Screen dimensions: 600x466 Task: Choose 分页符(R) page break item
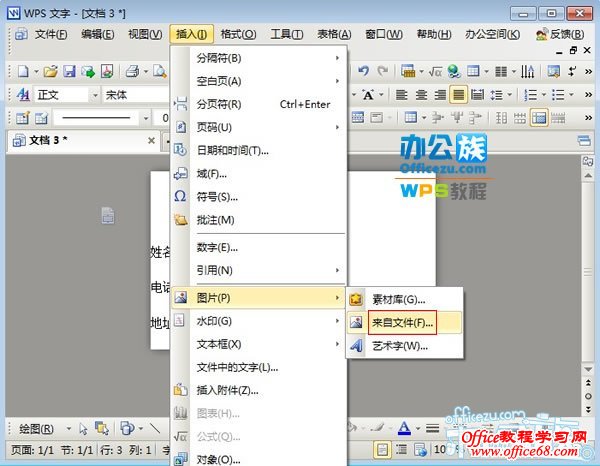259,104
